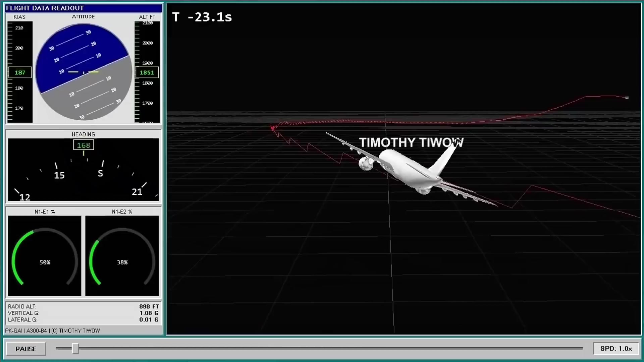Image resolution: width=644 pixels, height=362 pixels.
Task: Click the FLIGHT DATA READOUT title bar
Action: [x=84, y=8]
